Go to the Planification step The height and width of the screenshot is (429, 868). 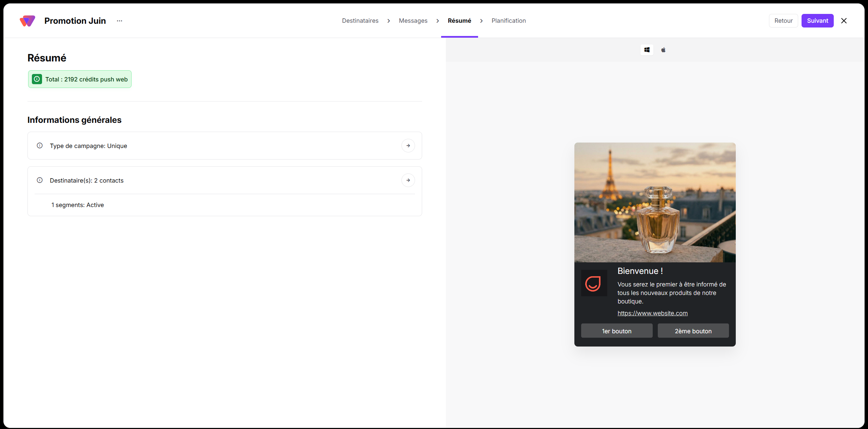[x=509, y=21]
